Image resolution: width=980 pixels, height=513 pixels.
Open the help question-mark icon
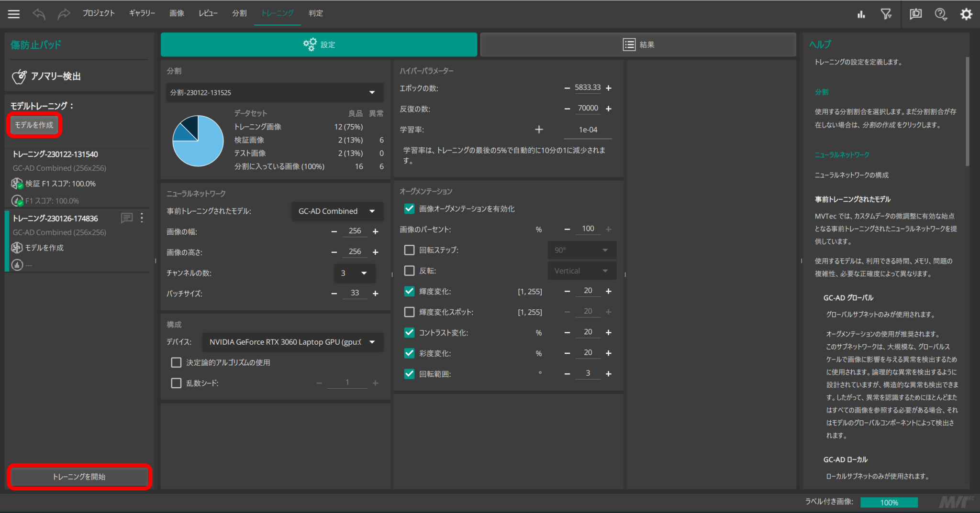941,14
